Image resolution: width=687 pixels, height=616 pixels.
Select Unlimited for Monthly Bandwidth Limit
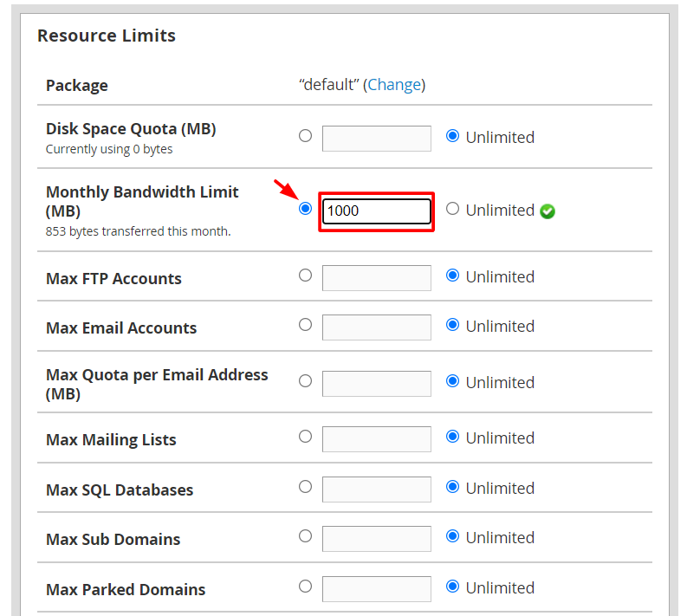tap(452, 209)
